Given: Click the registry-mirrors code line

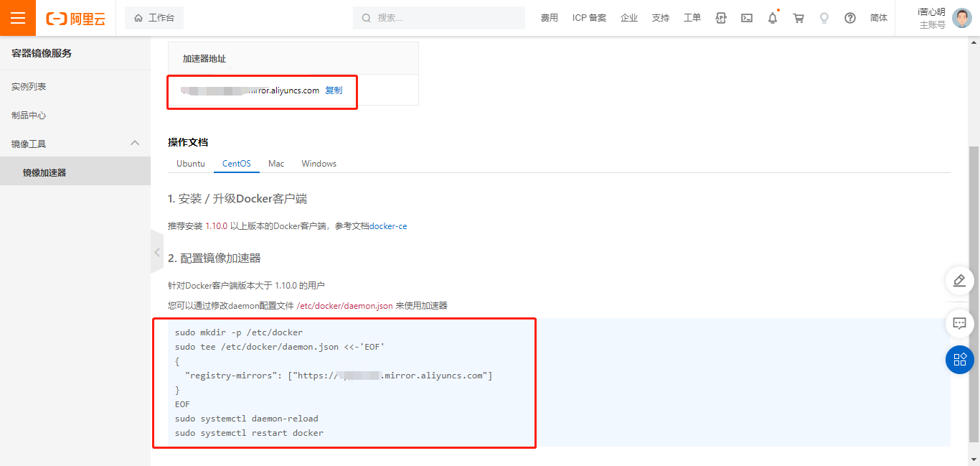Looking at the screenshot, I should tap(339, 376).
